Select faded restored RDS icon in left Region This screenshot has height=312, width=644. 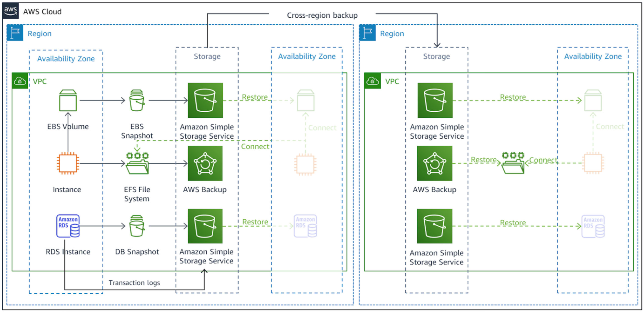[305, 226]
